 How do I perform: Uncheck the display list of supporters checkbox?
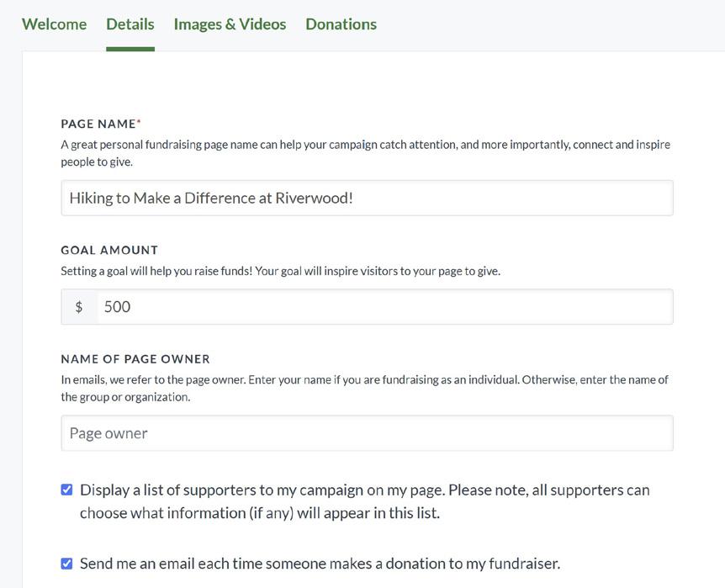(67, 490)
